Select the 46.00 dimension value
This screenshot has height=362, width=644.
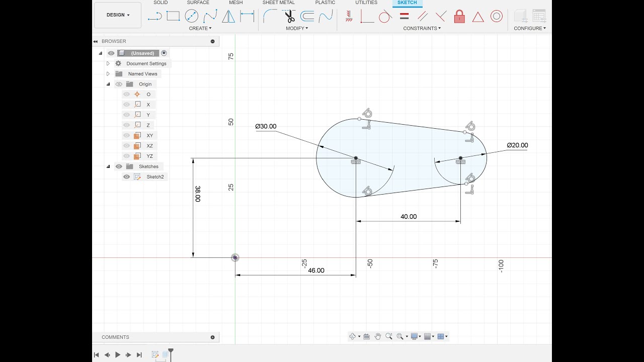(316, 270)
